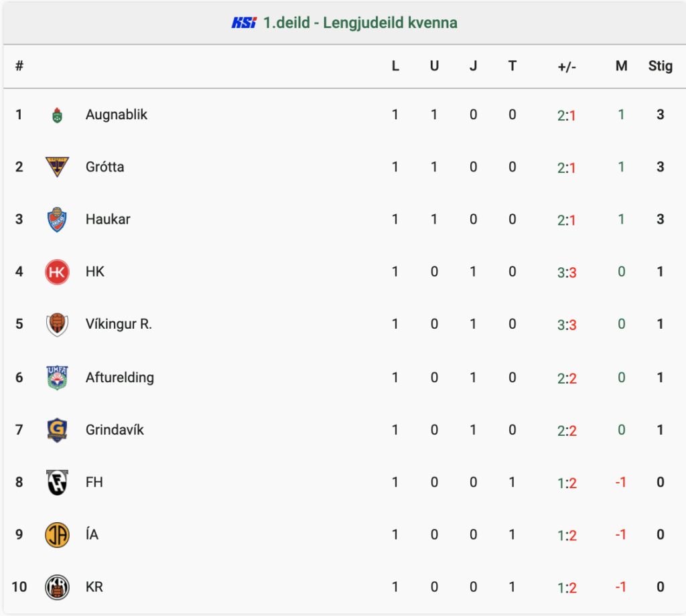This screenshot has height=616, width=686.
Task: Click the Víkingur R. crest
Action: click(x=58, y=324)
